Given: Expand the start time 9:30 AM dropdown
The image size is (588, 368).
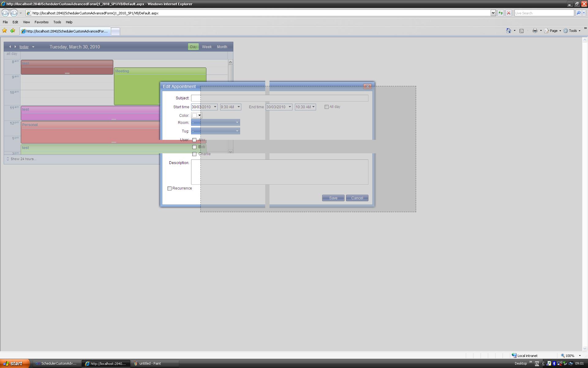Looking at the screenshot, I should (x=238, y=107).
